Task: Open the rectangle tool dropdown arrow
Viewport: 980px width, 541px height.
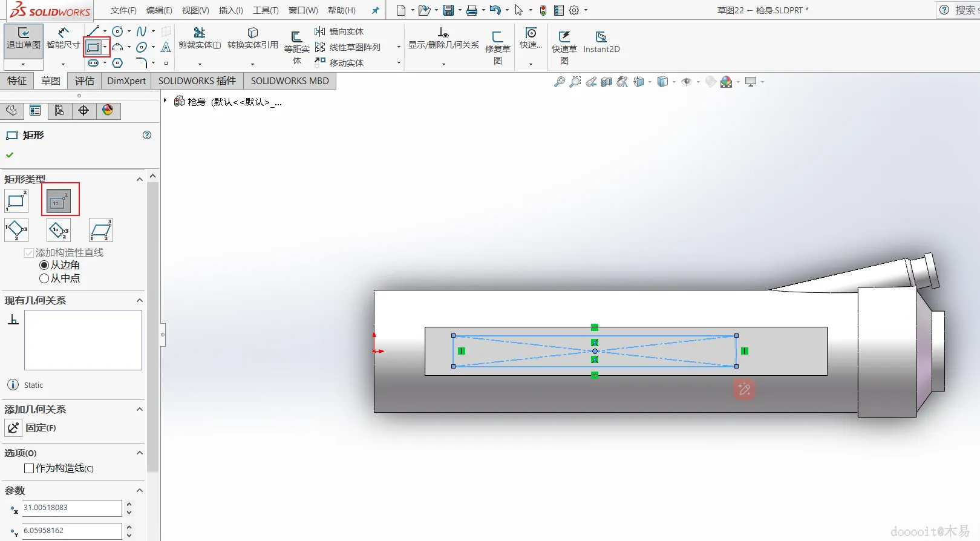Action: pos(105,47)
